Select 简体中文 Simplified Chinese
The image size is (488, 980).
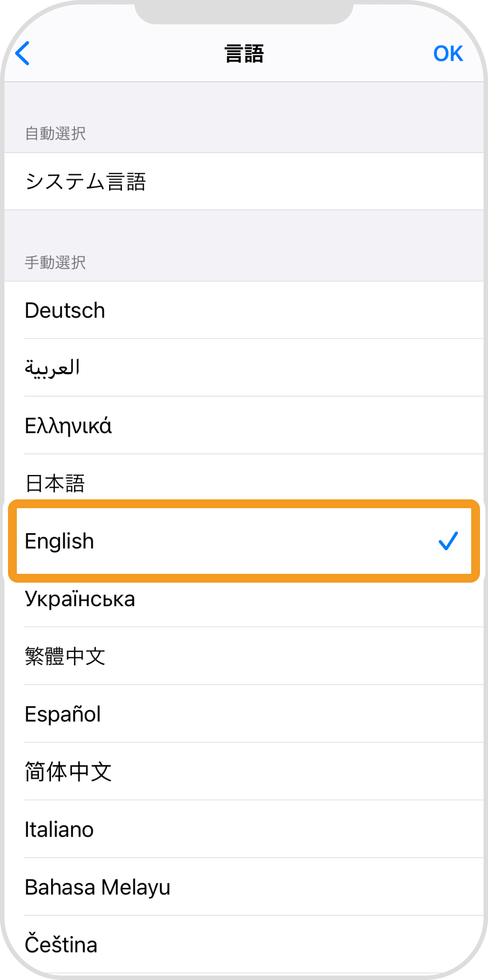[x=68, y=772]
